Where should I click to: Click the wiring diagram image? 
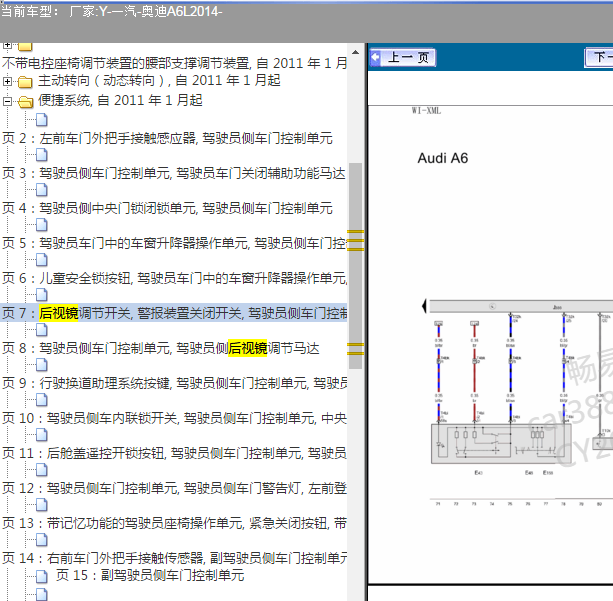click(520, 403)
